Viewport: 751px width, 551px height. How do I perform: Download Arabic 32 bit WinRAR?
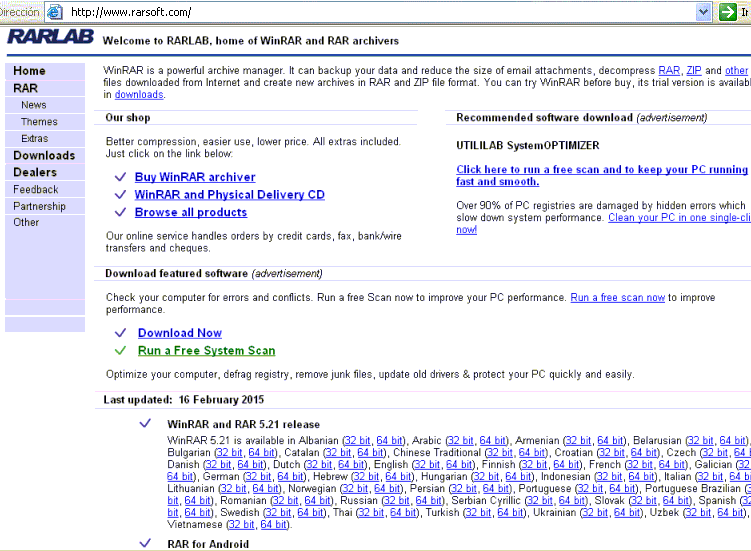tap(460, 440)
